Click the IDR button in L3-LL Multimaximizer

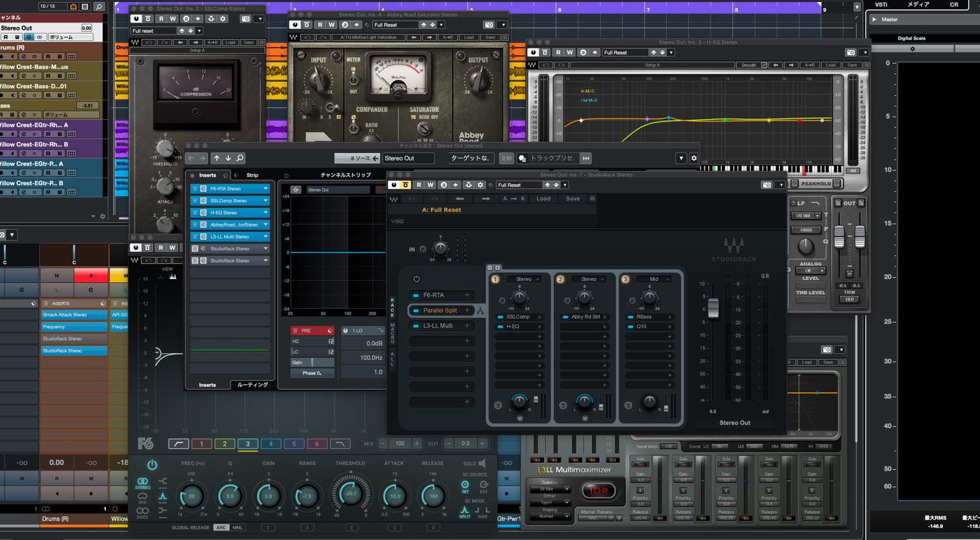pyautogui.click(x=599, y=491)
